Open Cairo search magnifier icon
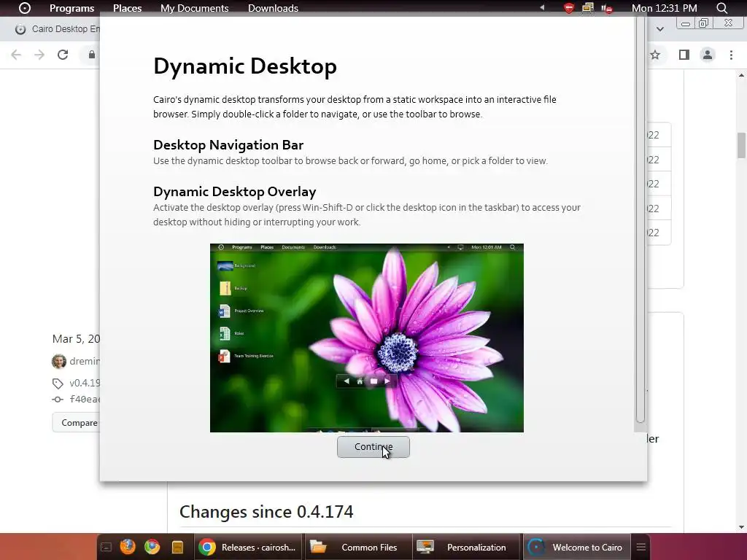 [x=721, y=8]
